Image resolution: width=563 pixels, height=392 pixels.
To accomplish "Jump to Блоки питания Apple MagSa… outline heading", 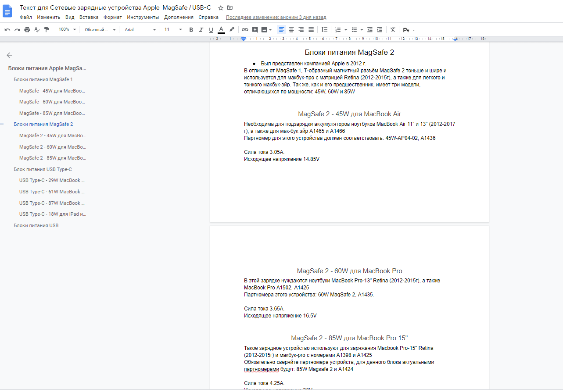I will point(47,68).
